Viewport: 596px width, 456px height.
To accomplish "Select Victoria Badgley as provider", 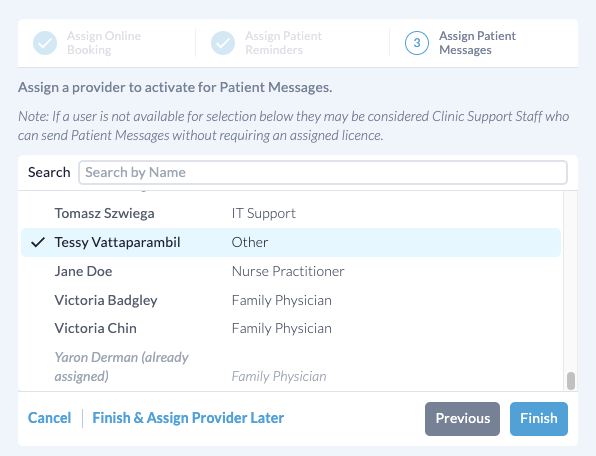I will [291, 300].
